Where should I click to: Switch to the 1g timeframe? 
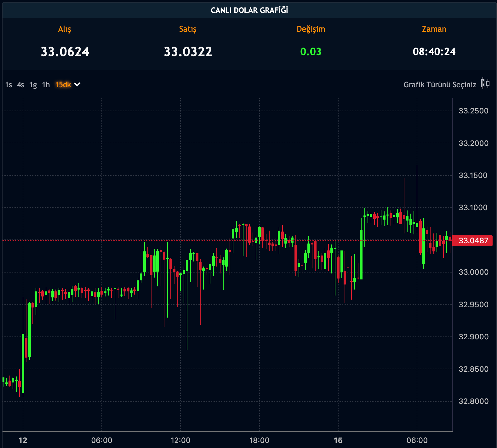tap(33, 85)
